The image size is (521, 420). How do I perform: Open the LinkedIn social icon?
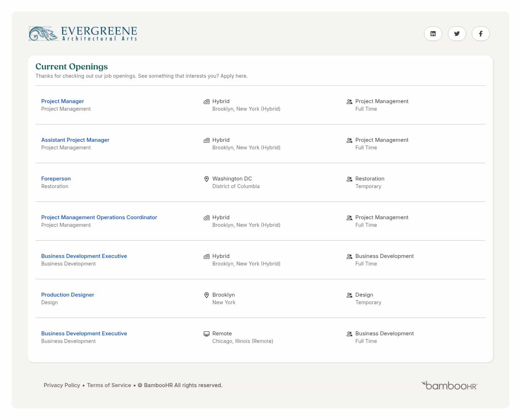pyautogui.click(x=433, y=34)
